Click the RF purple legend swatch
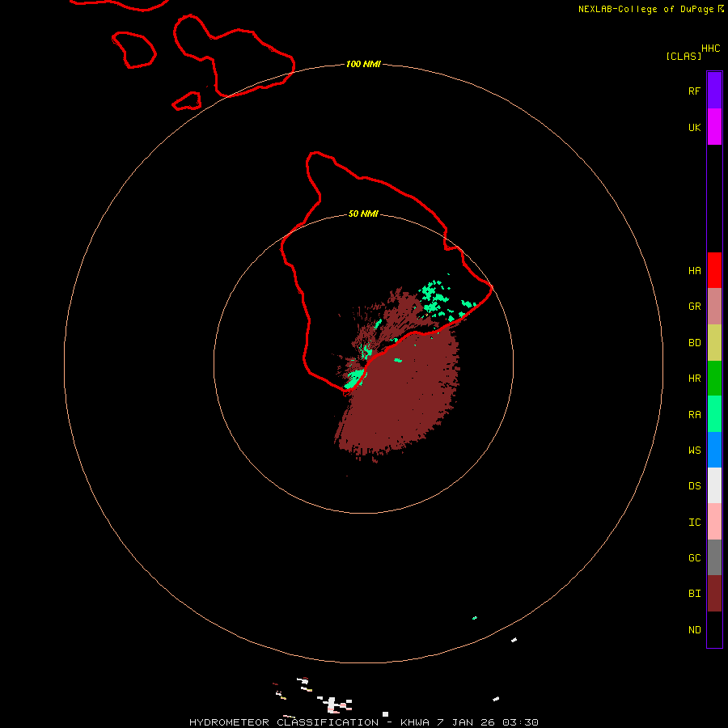 point(714,91)
